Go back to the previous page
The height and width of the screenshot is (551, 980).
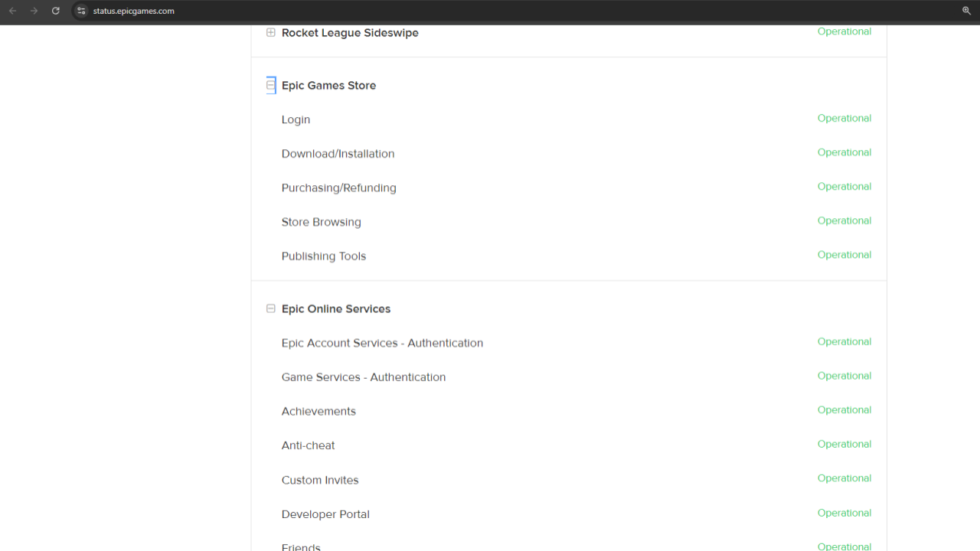(x=12, y=11)
